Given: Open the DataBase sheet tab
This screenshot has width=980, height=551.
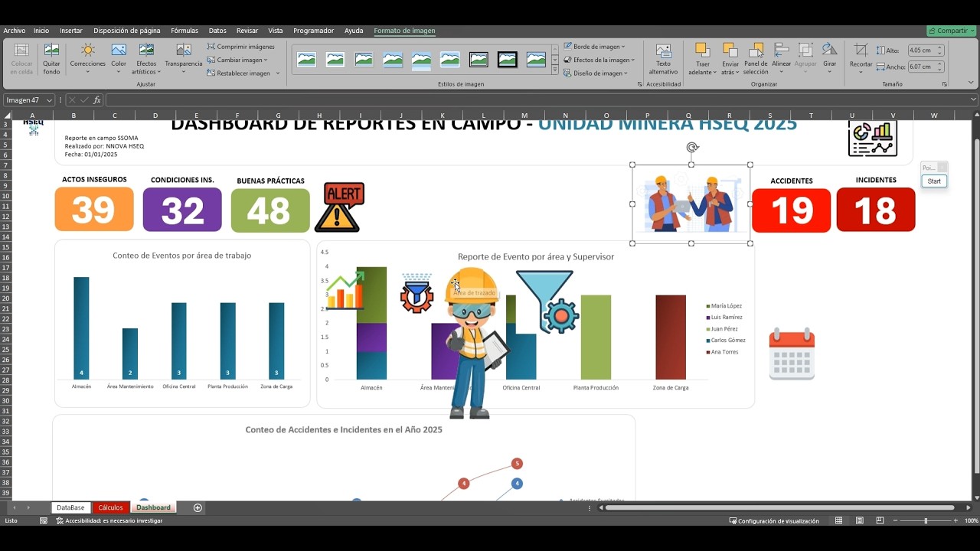Looking at the screenshot, I should [x=70, y=507].
